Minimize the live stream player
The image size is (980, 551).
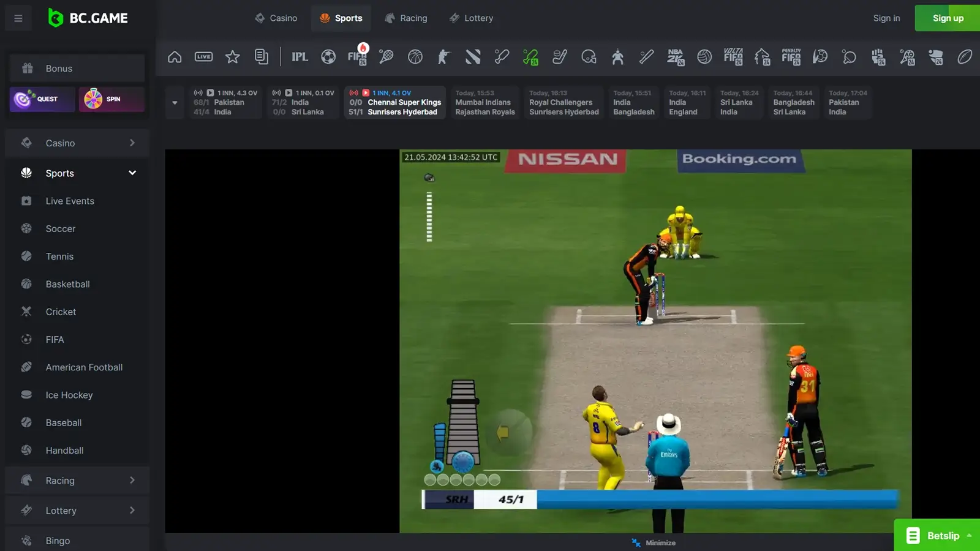(x=654, y=542)
